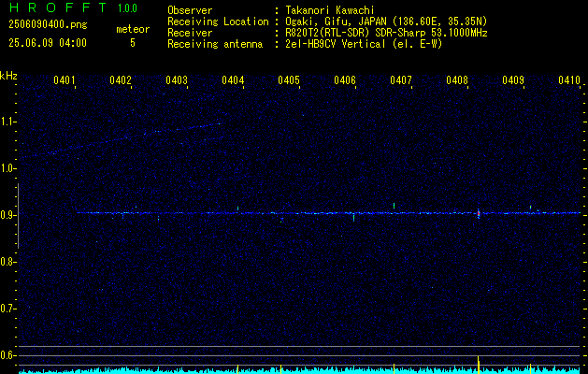Screen dimensions: 588x374
Task: Select antenna text 2el-HB9CV Vertical
Action: point(336,44)
